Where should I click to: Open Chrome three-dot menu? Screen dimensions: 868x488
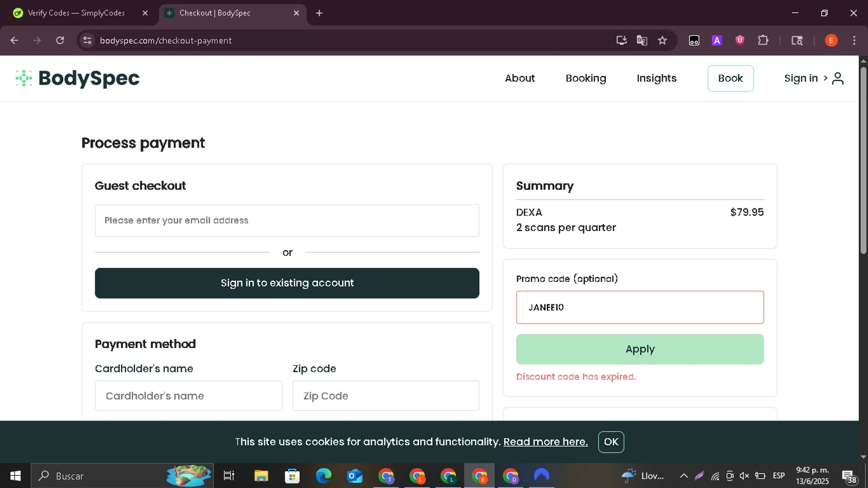pos(854,41)
